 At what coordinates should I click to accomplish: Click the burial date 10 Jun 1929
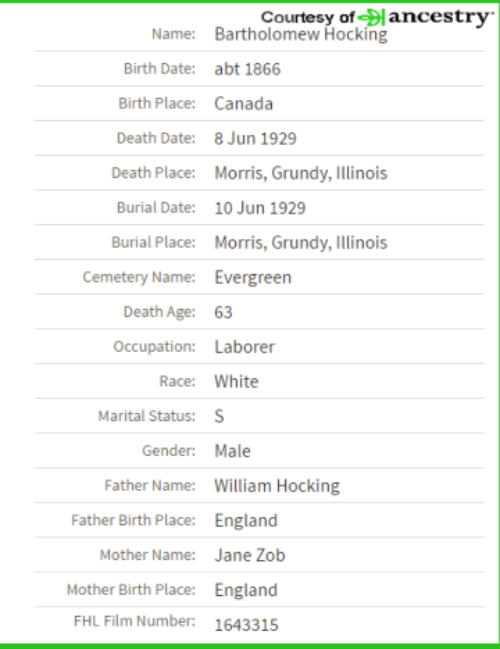(x=260, y=208)
